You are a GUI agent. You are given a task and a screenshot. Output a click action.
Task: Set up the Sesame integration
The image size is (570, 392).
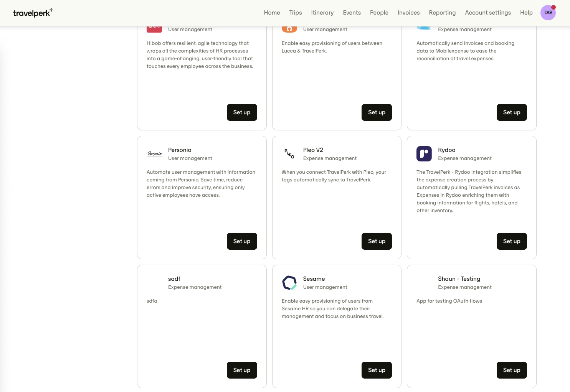[377, 370]
